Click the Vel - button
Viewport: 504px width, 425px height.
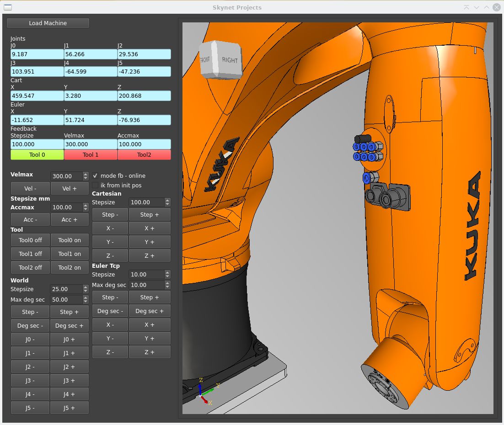[30, 189]
